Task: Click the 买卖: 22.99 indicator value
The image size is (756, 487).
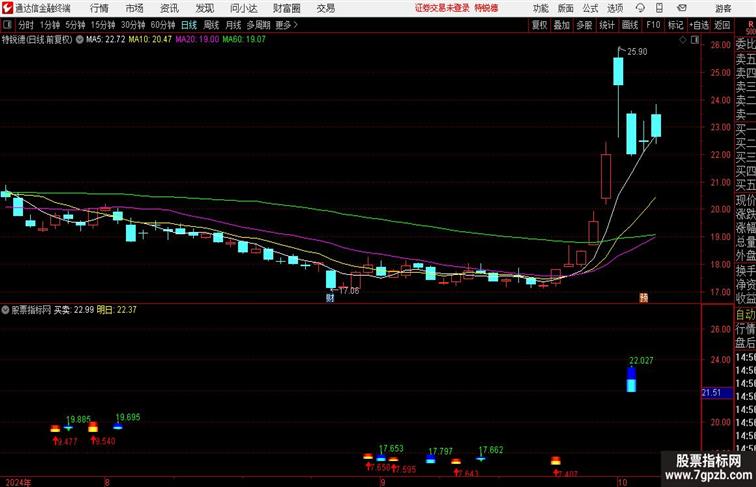Action: [x=74, y=310]
